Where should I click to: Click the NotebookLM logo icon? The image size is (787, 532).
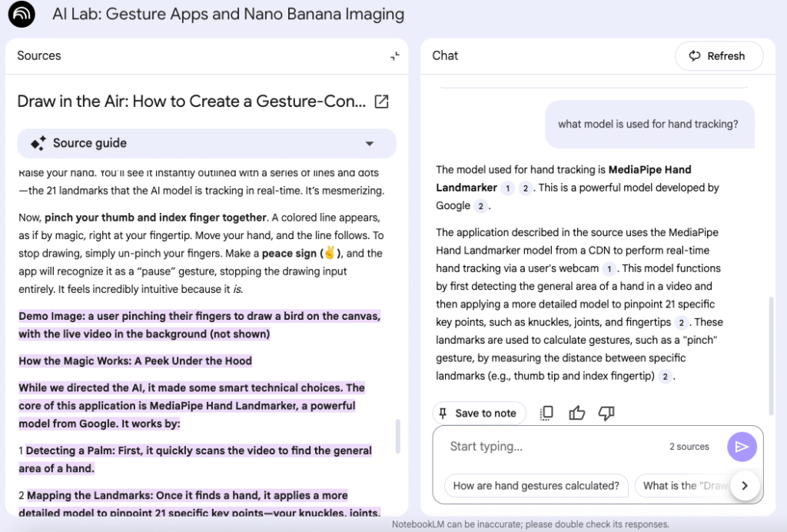click(22, 14)
